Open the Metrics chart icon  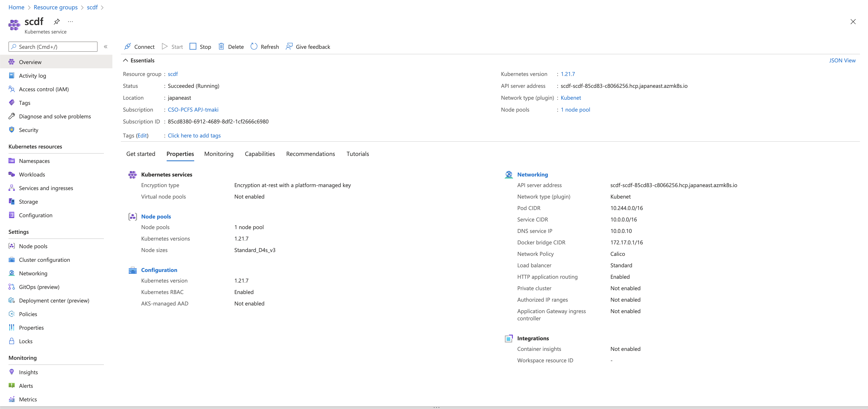tap(11, 399)
